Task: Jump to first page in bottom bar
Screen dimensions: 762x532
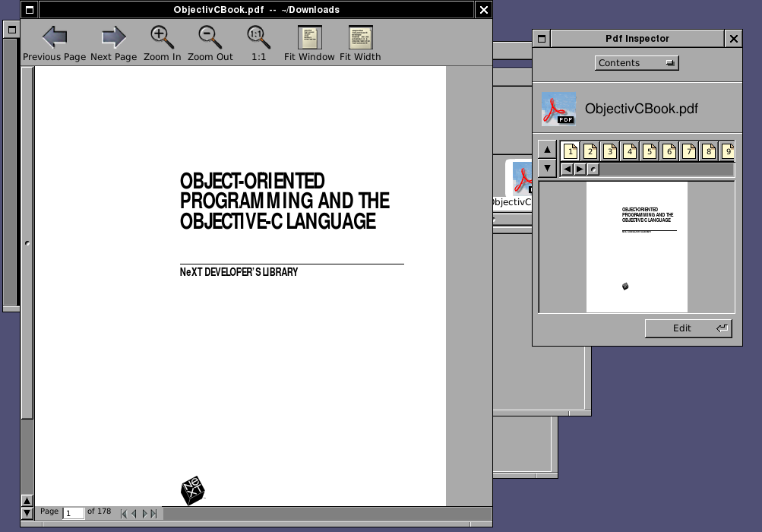Action: click(x=123, y=514)
